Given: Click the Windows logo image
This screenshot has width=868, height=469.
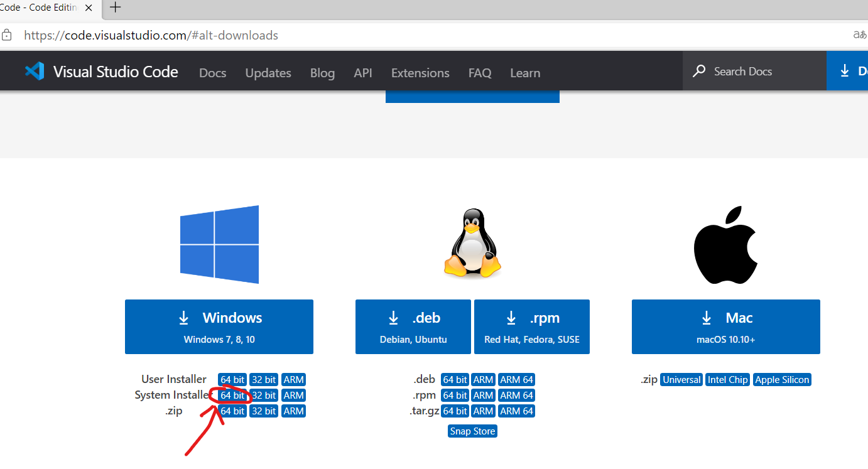Looking at the screenshot, I should click(219, 244).
